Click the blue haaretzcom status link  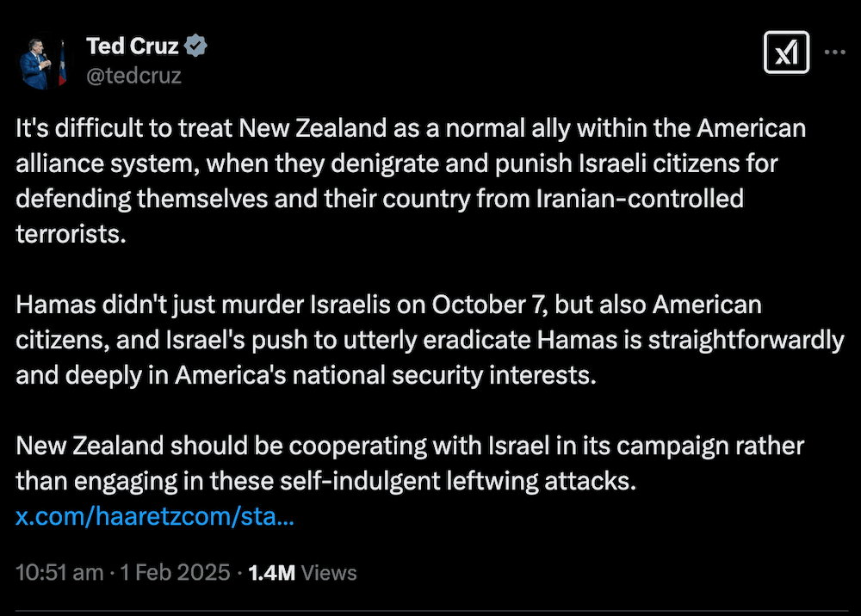(155, 516)
